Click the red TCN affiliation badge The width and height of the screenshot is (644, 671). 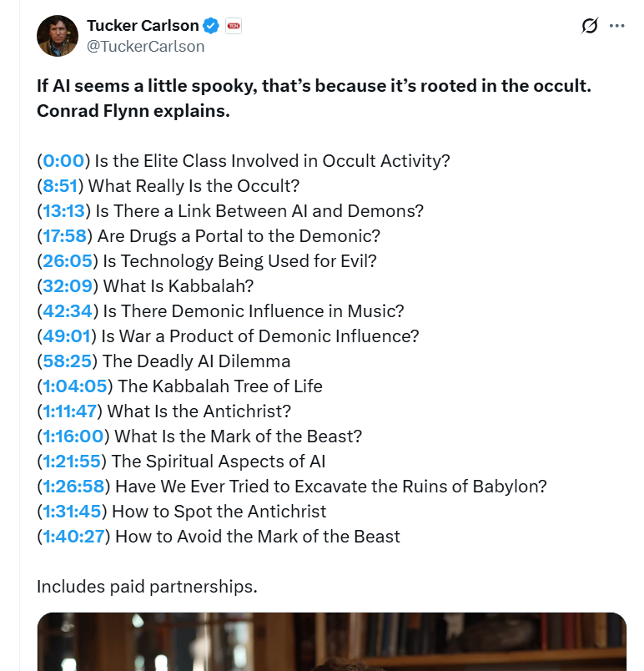(x=234, y=26)
